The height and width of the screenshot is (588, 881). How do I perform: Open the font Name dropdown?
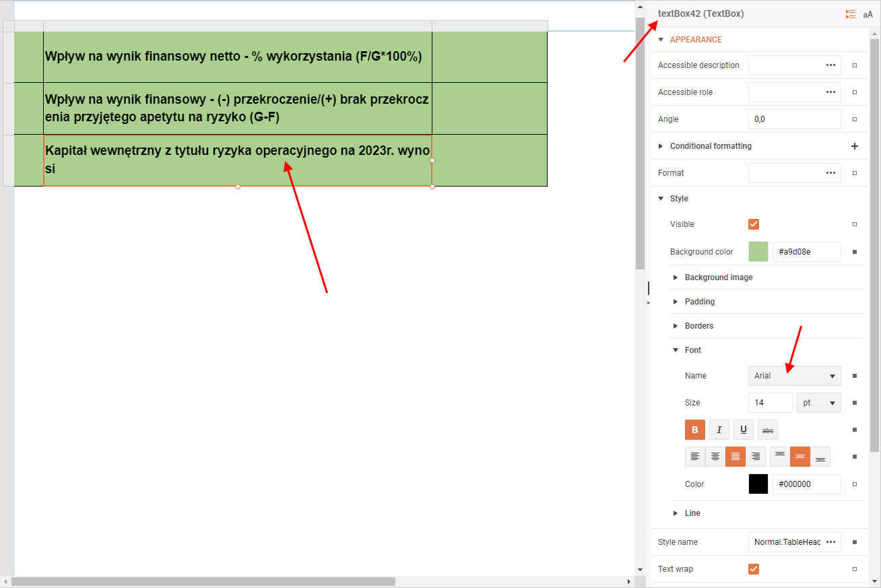[x=794, y=376]
